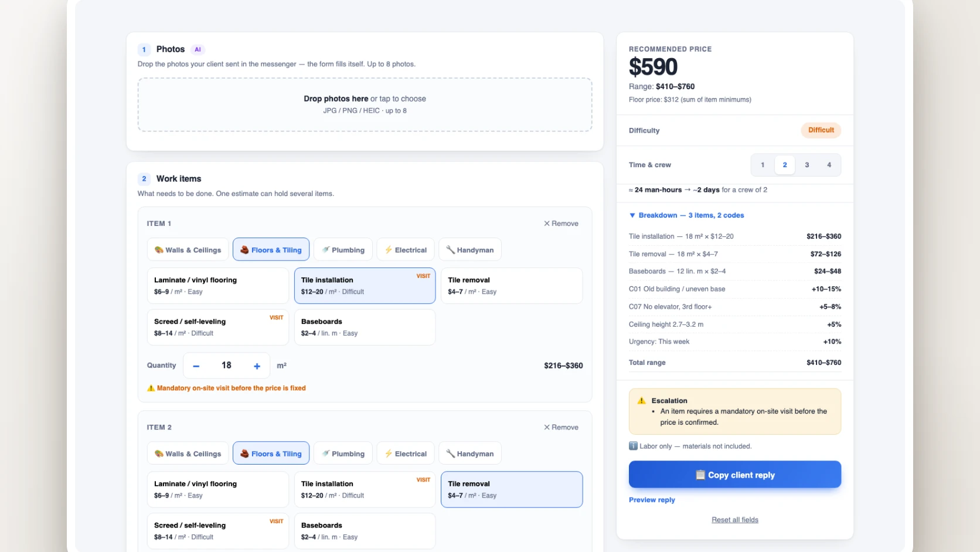Screen dimensions: 980x552
Task: Click VISIT tag on Item 2 Screed card
Action: [276, 521]
